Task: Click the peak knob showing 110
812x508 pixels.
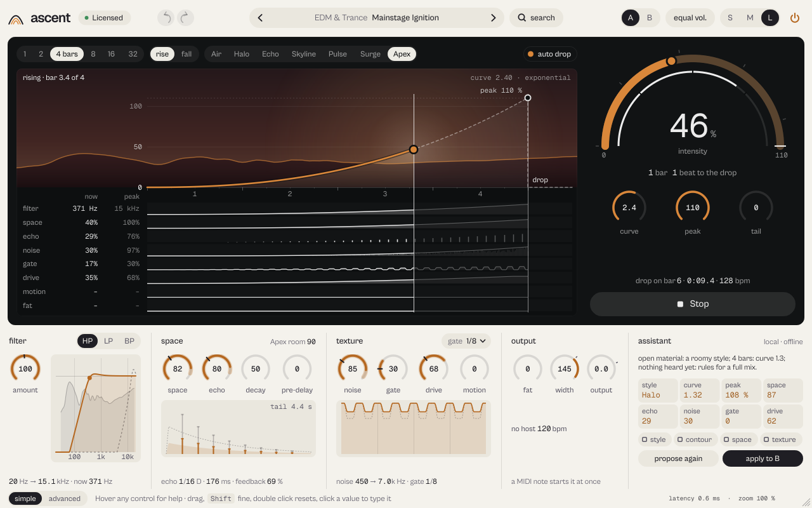Action: [x=693, y=208]
